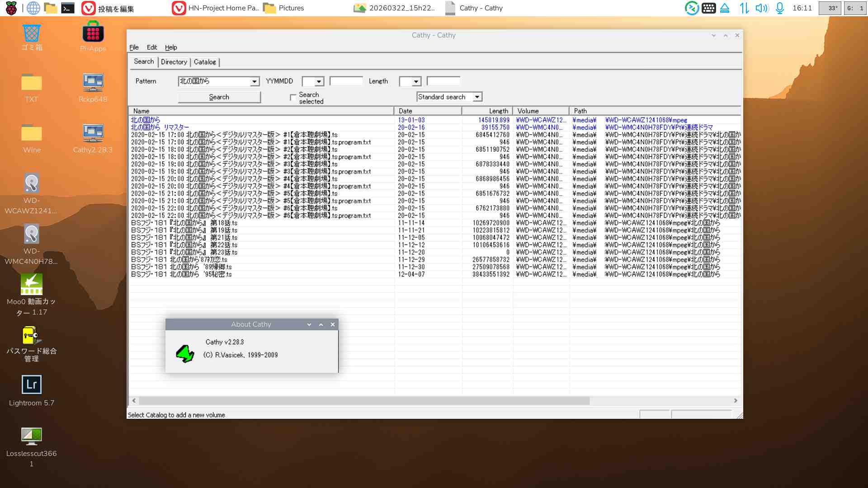868x488 pixels.
Task: Switch to the Catalog tab
Action: click(x=205, y=62)
